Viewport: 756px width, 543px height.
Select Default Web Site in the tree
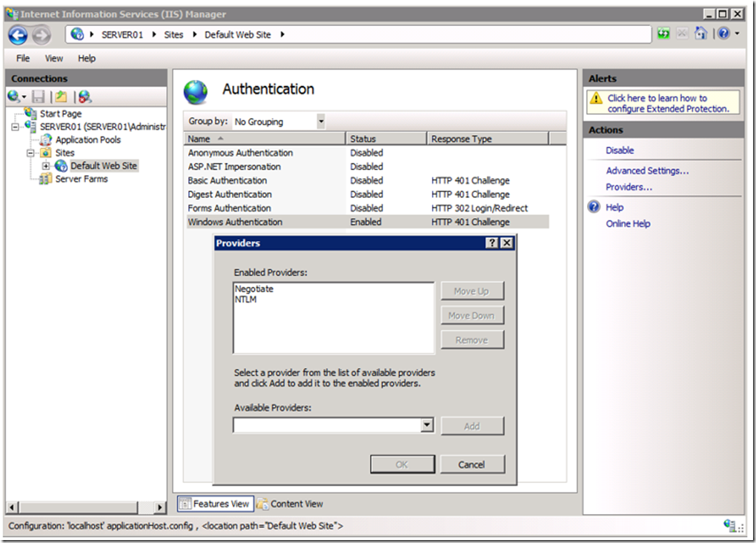104,165
